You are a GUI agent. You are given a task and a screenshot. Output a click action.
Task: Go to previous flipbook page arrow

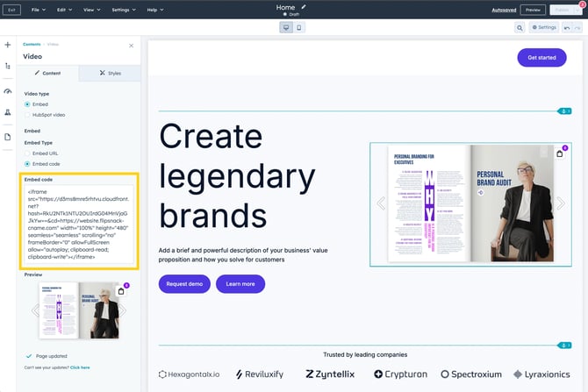381,203
